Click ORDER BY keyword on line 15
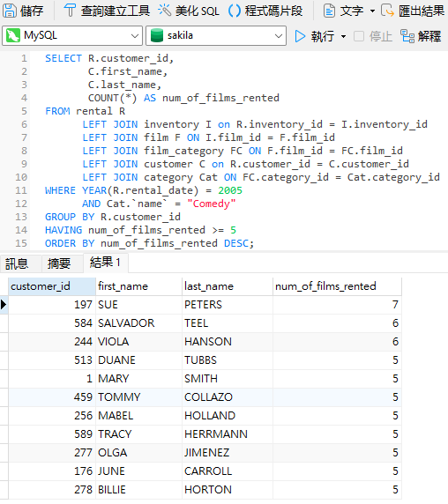The height and width of the screenshot is (504, 448). click(x=70, y=243)
